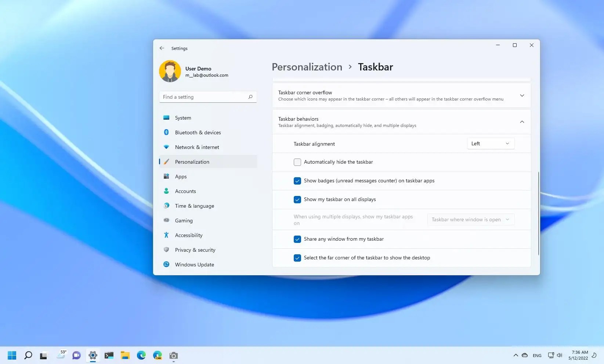Go to Accounts settings
Viewport: 604px width, 364px height.
coord(185,191)
